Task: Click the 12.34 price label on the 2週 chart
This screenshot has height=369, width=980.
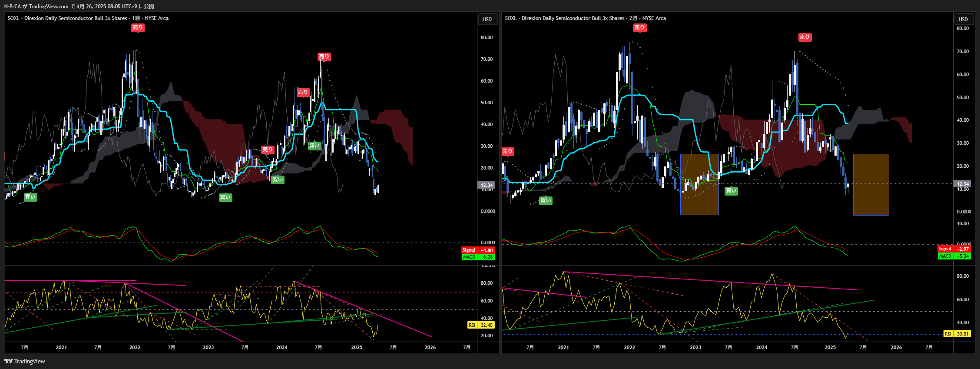Action: click(963, 184)
